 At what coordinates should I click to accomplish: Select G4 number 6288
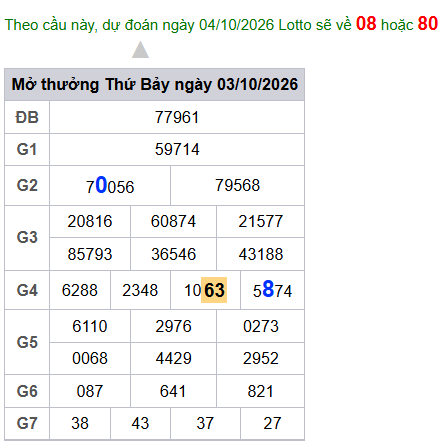[x=80, y=290]
